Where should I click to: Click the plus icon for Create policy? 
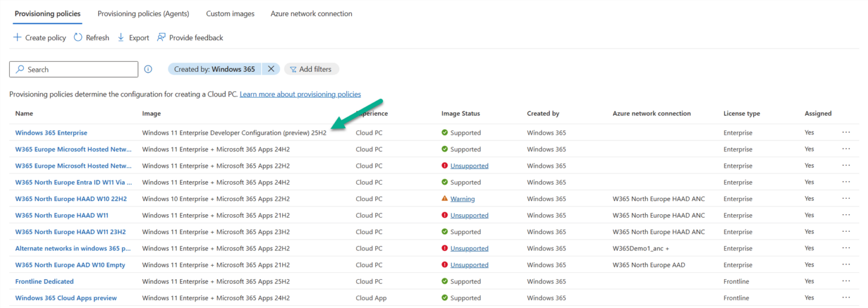click(18, 37)
